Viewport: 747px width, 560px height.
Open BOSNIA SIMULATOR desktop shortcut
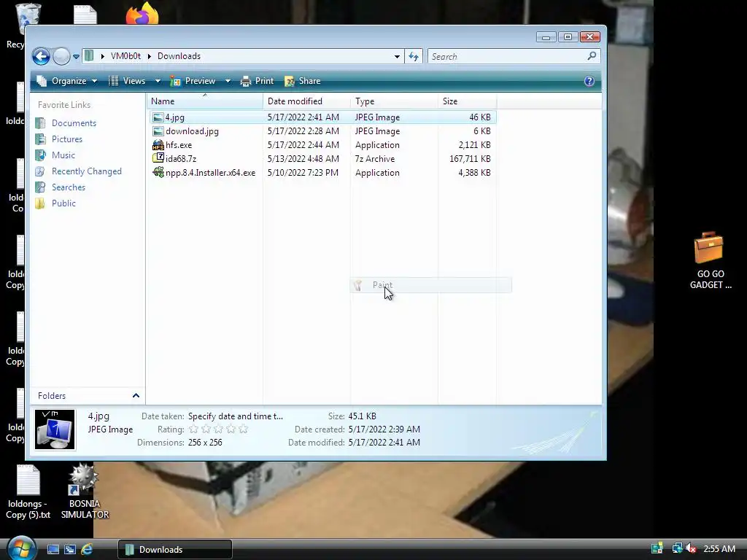(85, 491)
